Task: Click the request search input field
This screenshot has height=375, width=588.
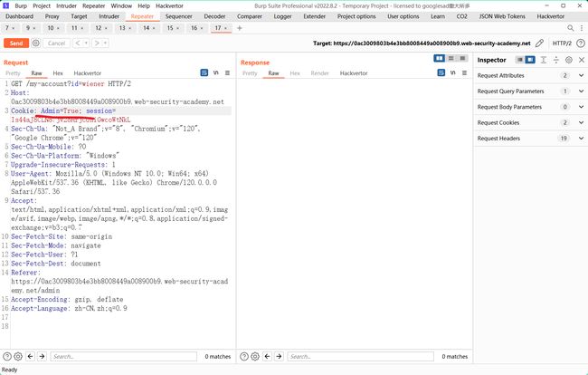Action: pos(127,356)
